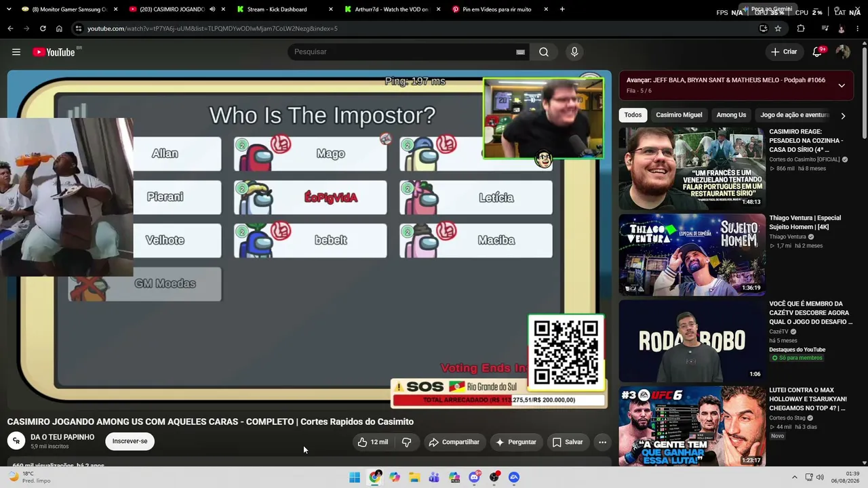Click the Criar create button

click(784, 52)
